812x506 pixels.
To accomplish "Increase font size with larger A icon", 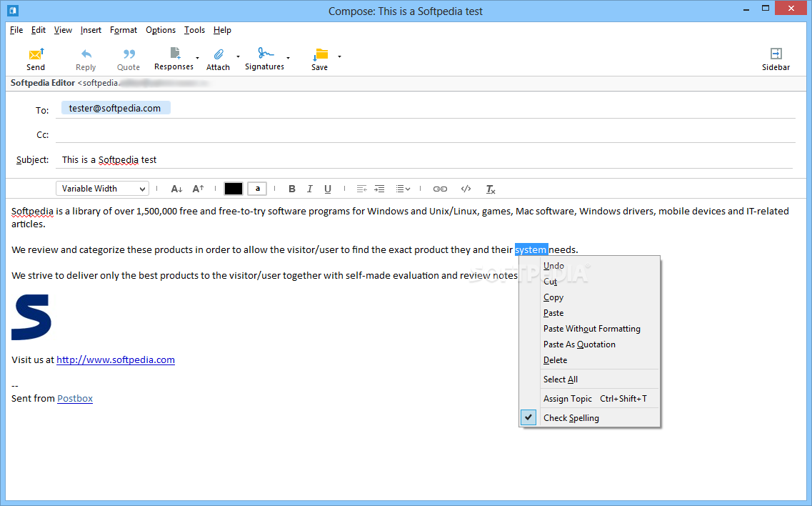I will click(x=199, y=189).
